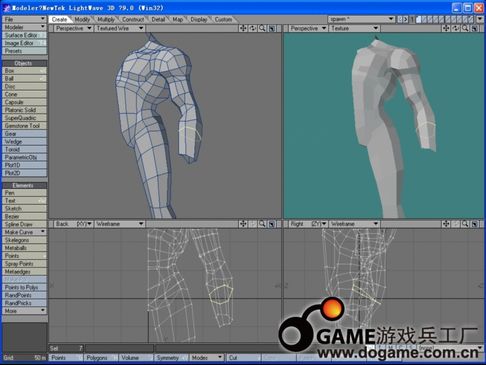Switch to Volume selection mode
The image size is (486, 365).
[136, 358]
